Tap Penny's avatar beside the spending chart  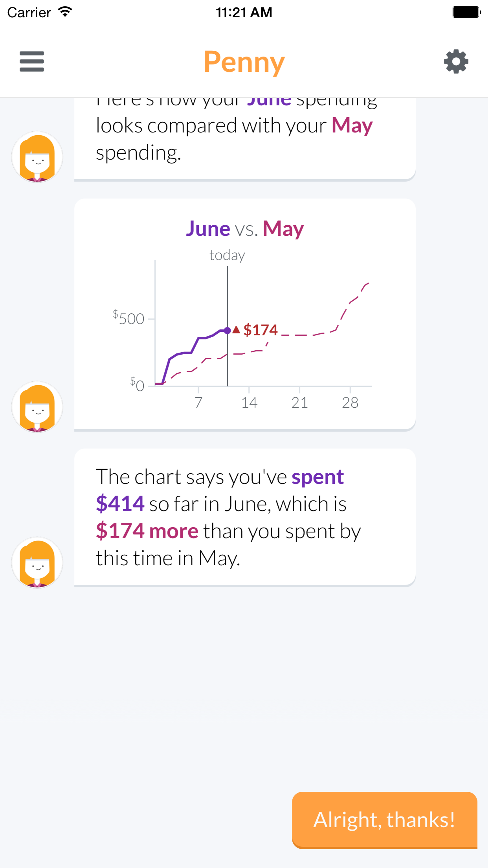[37, 407]
